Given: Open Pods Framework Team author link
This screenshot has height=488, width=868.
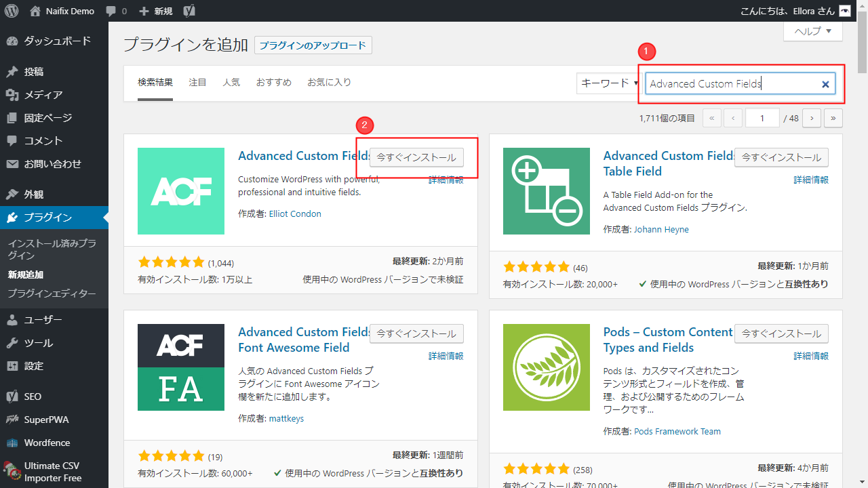Looking at the screenshot, I should [677, 431].
